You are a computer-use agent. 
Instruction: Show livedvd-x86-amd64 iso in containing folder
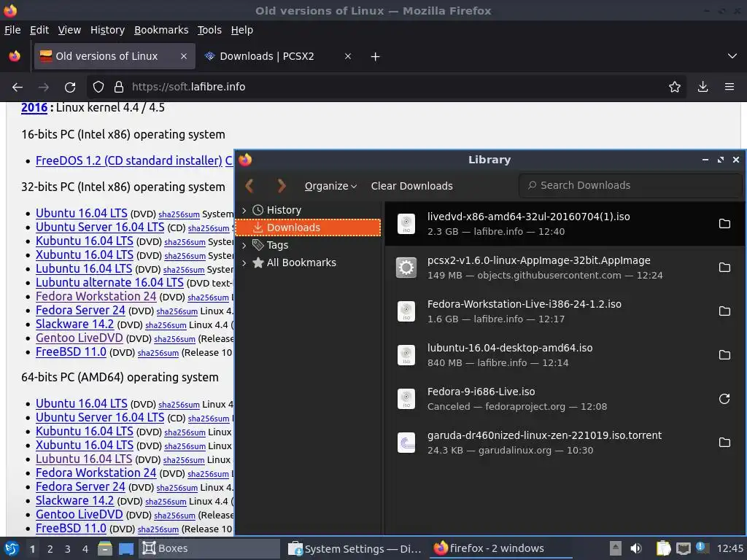(724, 224)
